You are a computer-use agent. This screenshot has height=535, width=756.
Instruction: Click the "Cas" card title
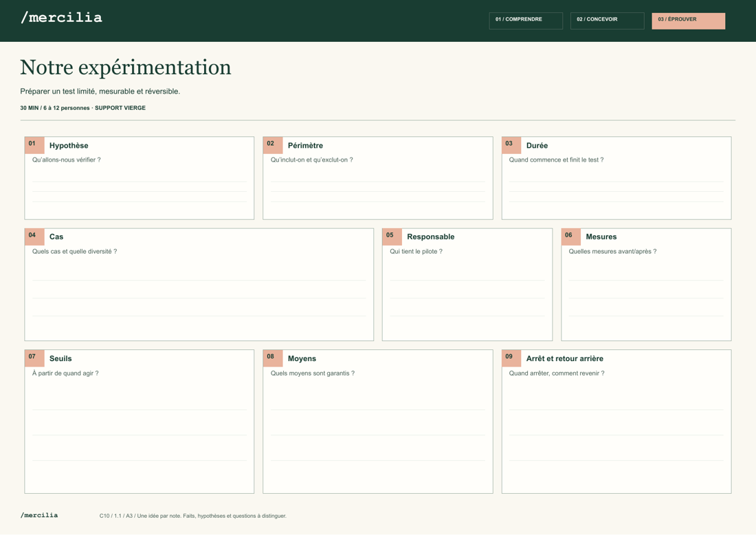tap(56, 237)
